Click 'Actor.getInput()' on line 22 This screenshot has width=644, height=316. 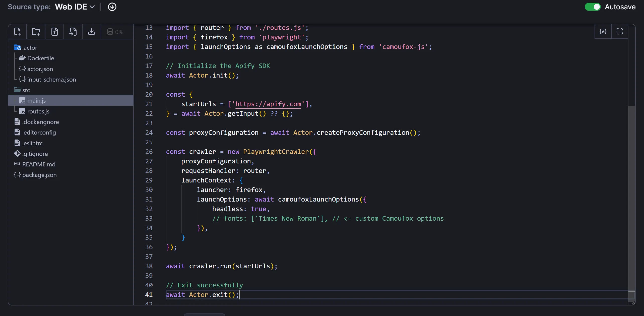(235, 113)
